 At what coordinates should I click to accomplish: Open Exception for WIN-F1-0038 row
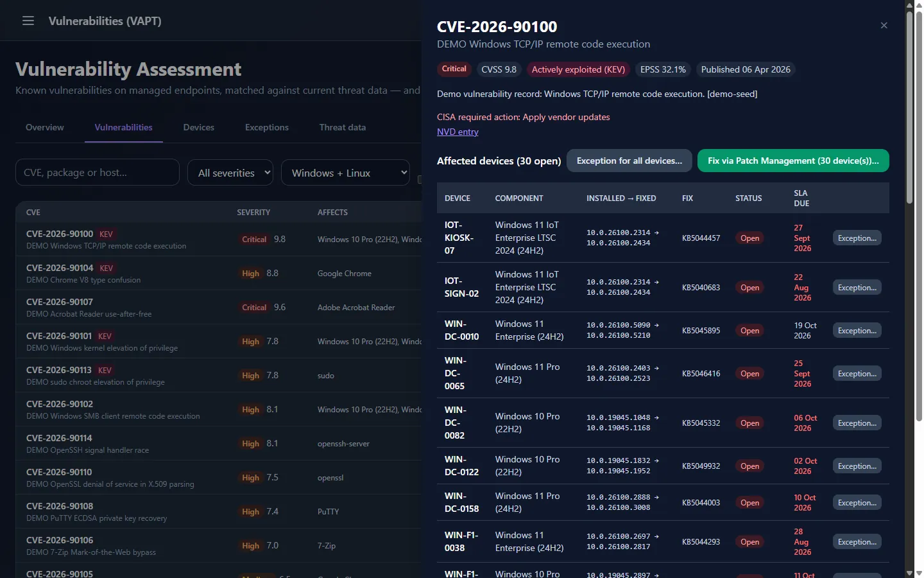tap(857, 541)
